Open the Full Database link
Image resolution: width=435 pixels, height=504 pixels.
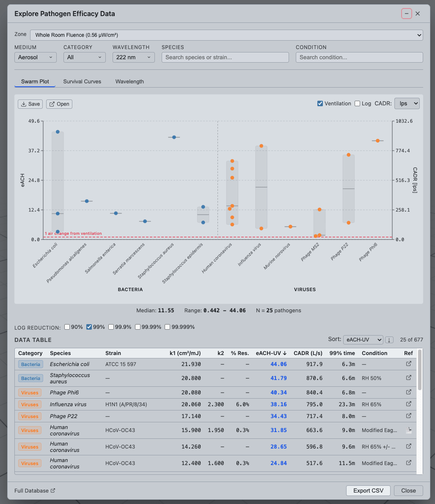(35, 490)
